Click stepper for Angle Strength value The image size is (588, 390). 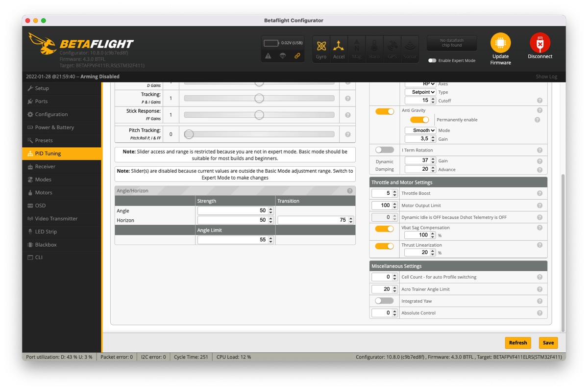point(271,211)
